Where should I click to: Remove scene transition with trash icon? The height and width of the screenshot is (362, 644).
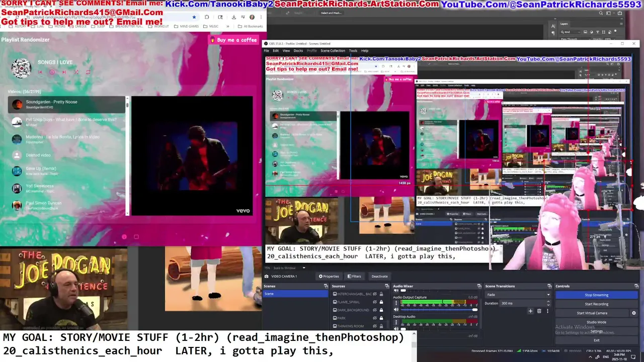[539, 311]
